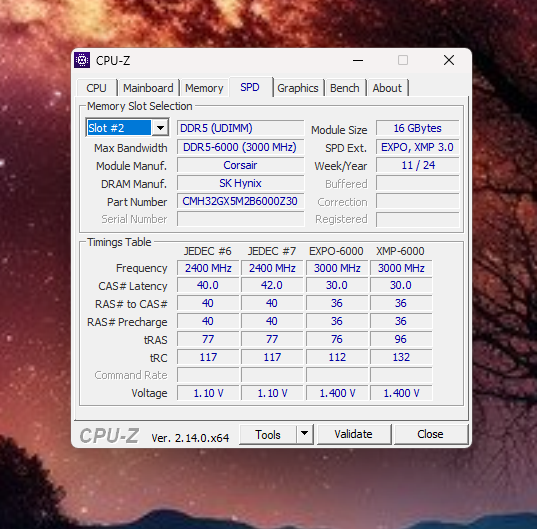Close the CPU-Z window with X
Viewport: 537px width, 529px height.
click(x=449, y=60)
